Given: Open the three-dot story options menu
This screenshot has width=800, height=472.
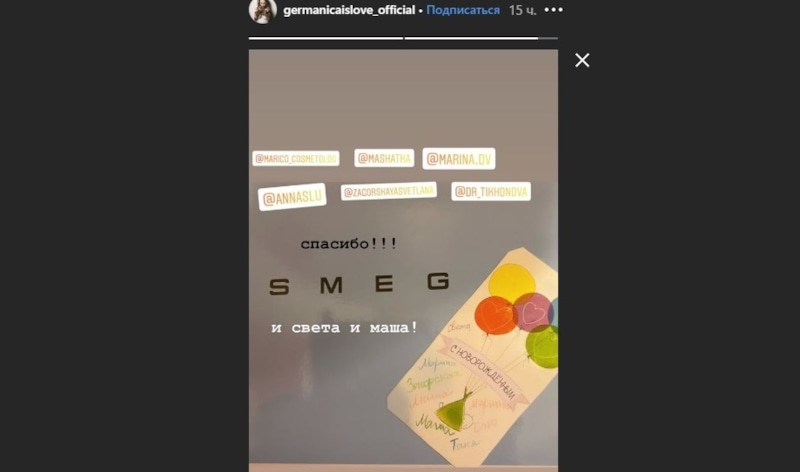Looking at the screenshot, I should point(554,10).
